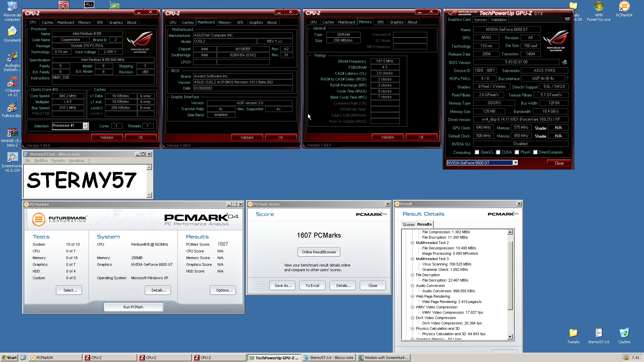This screenshot has width=644, height=362.
Task: Open the Validation tab in GPU-Z
Action: pyautogui.click(x=499, y=20)
